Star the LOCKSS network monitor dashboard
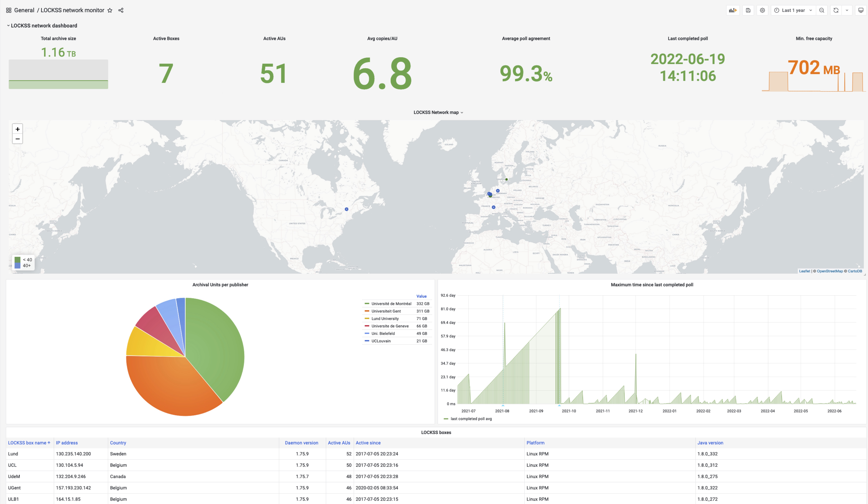 pyautogui.click(x=110, y=10)
